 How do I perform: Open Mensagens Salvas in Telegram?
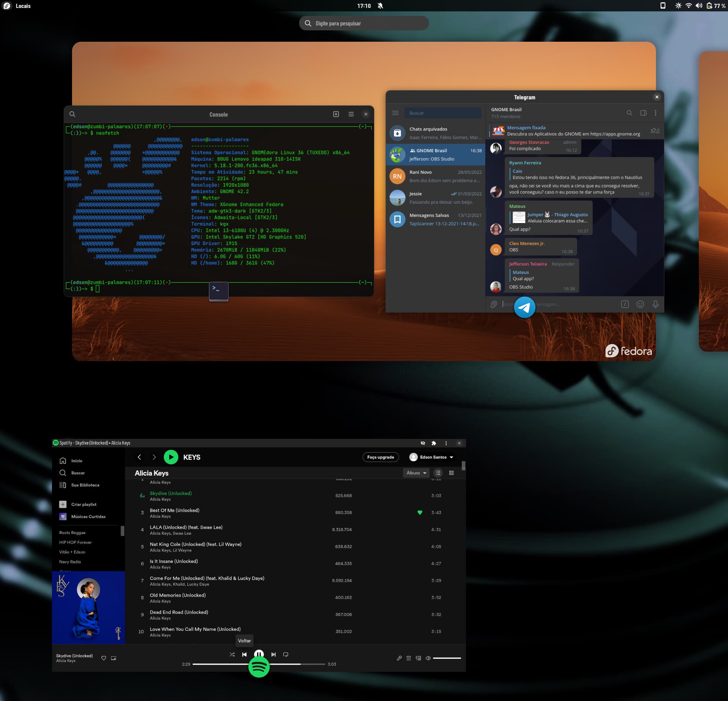(435, 219)
